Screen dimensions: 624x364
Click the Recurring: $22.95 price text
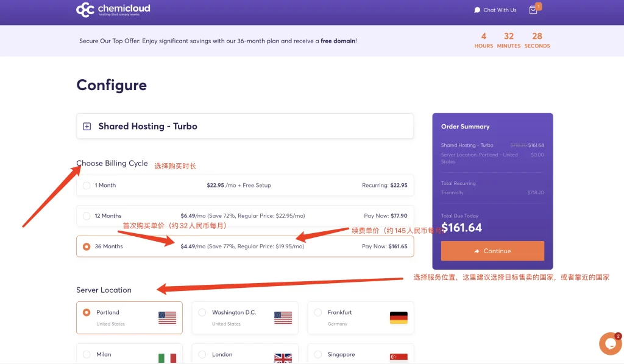(x=385, y=185)
